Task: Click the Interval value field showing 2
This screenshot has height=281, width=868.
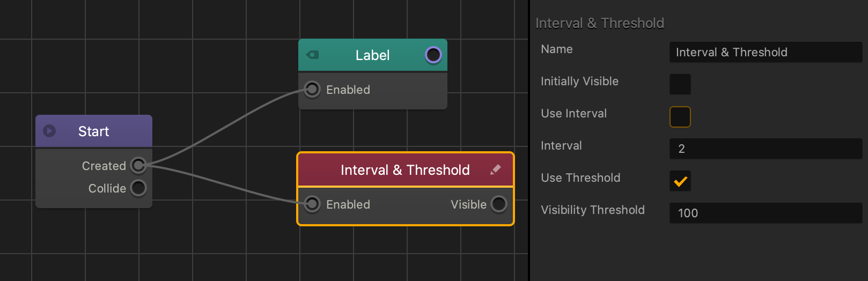Action: tap(765, 149)
